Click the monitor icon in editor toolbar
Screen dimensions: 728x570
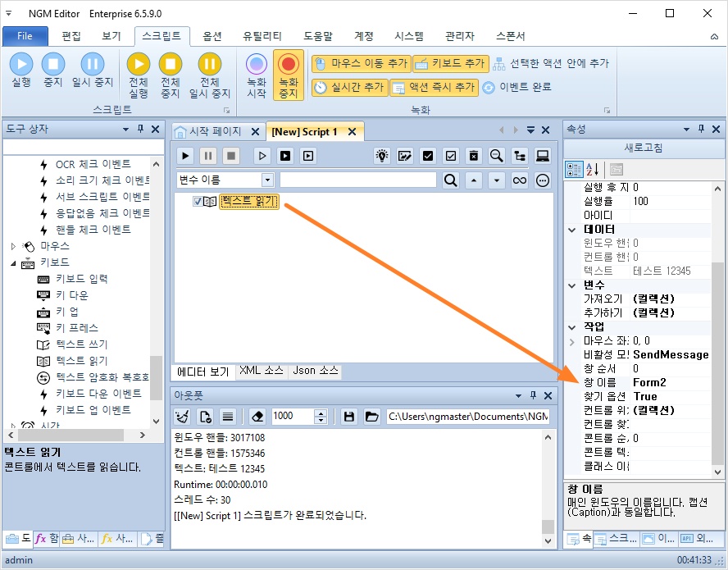[542, 156]
